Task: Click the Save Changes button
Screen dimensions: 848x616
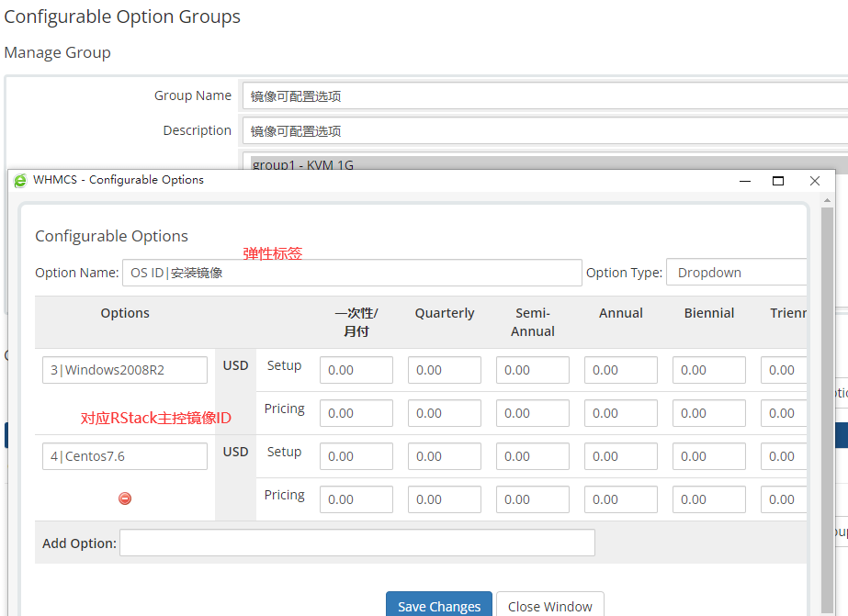Action: click(x=439, y=605)
